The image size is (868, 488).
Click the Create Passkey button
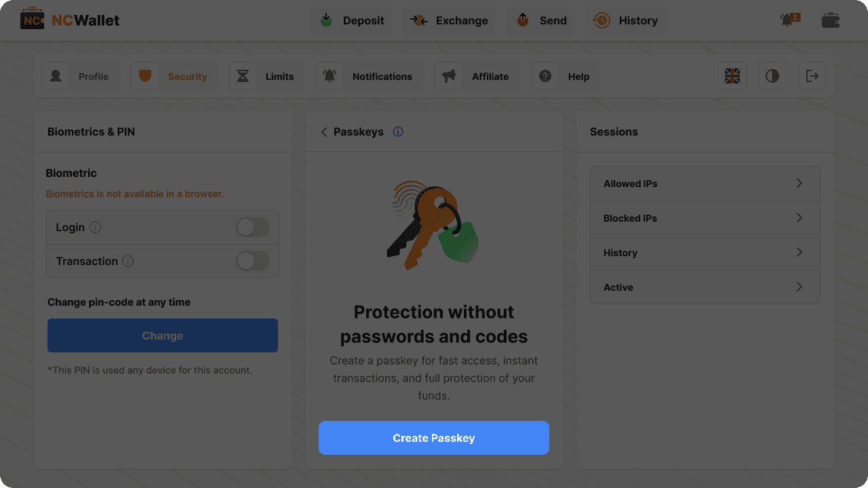click(x=434, y=438)
